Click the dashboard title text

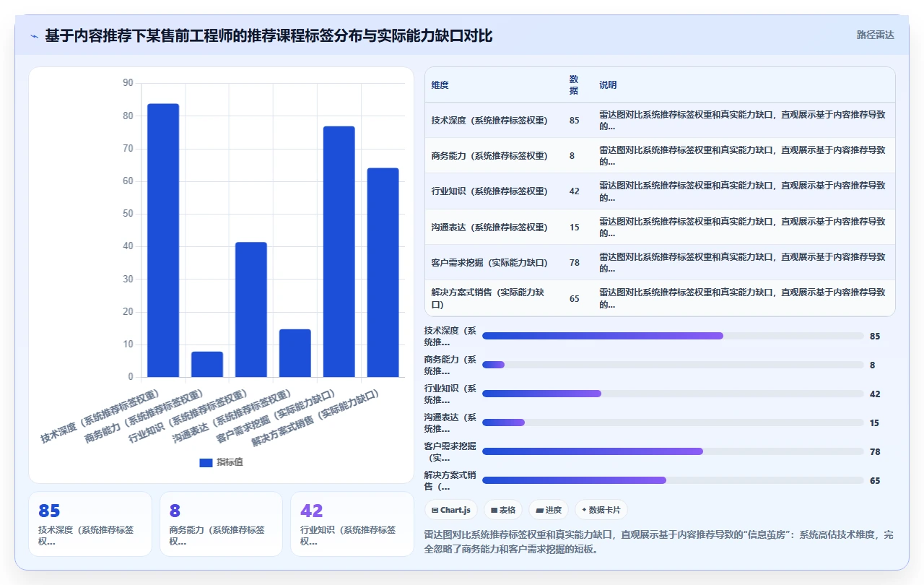269,35
